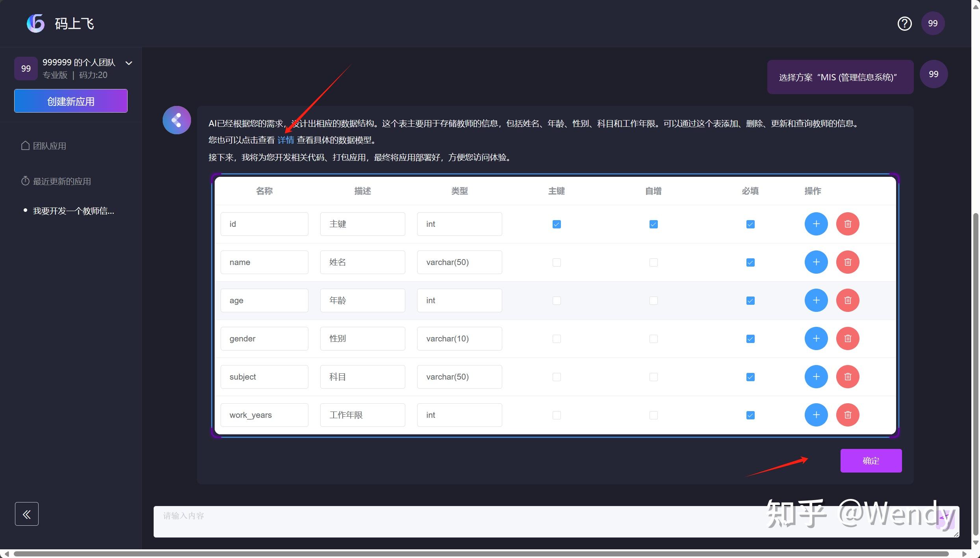Enable the 自增 checkbox for the name field
980x558 pixels.
coord(653,262)
